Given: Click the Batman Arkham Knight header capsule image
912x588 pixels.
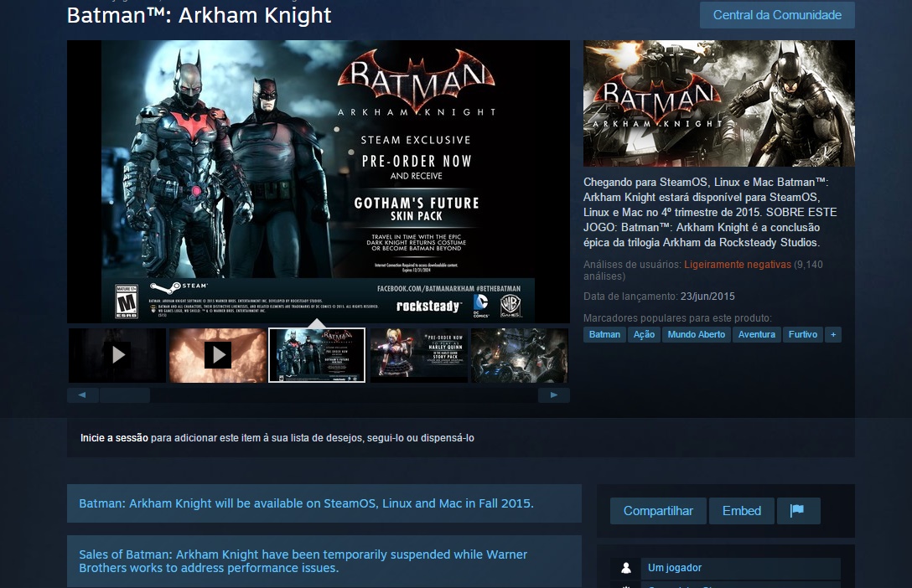Looking at the screenshot, I should tap(719, 103).
